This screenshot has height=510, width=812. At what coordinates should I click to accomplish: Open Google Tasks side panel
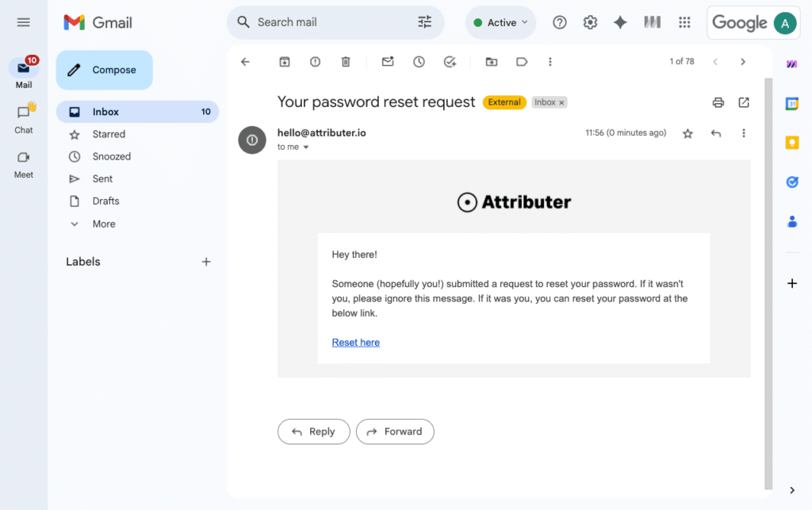tap(792, 182)
